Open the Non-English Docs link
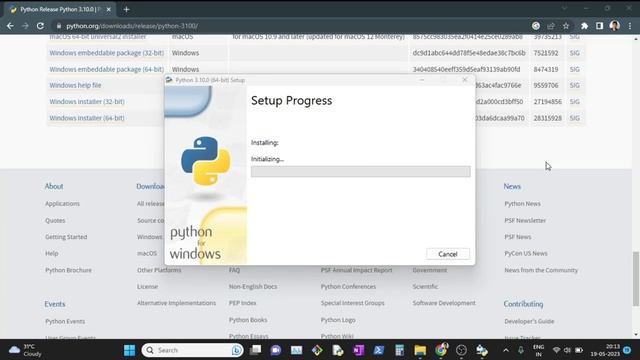The width and height of the screenshot is (640, 360). coord(253,287)
